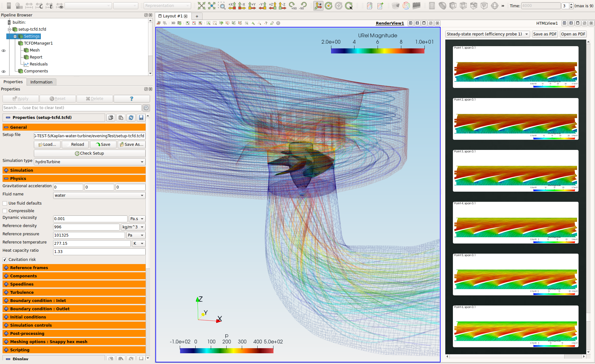Image resolution: width=595 pixels, height=364 pixels.
Task: Click the URel Magnitude color legend bar
Action: click(378, 51)
